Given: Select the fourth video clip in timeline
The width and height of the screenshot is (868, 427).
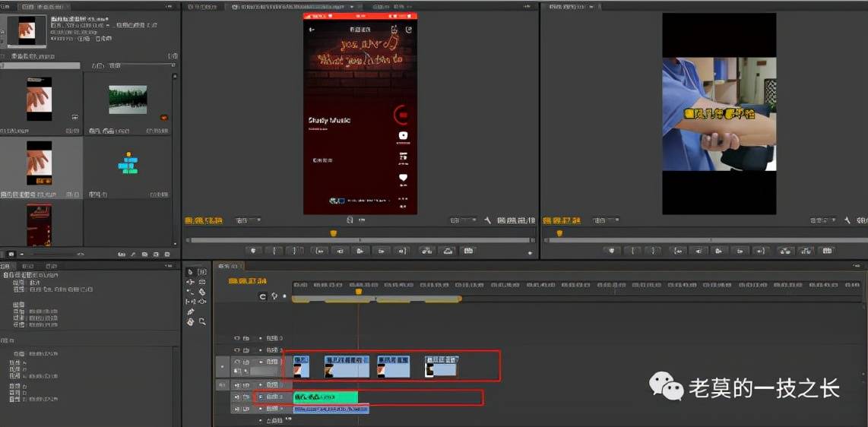Looking at the screenshot, I should point(441,367).
